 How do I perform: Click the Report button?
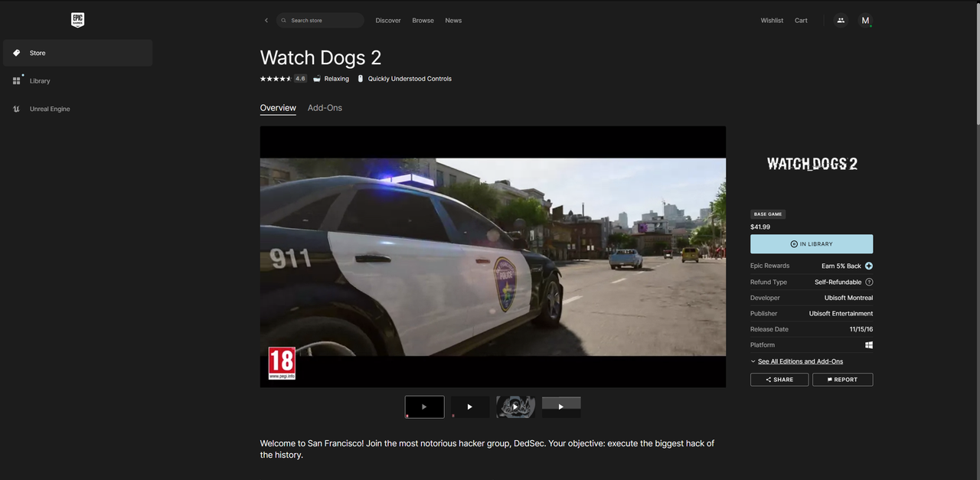click(x=842, y=380)
